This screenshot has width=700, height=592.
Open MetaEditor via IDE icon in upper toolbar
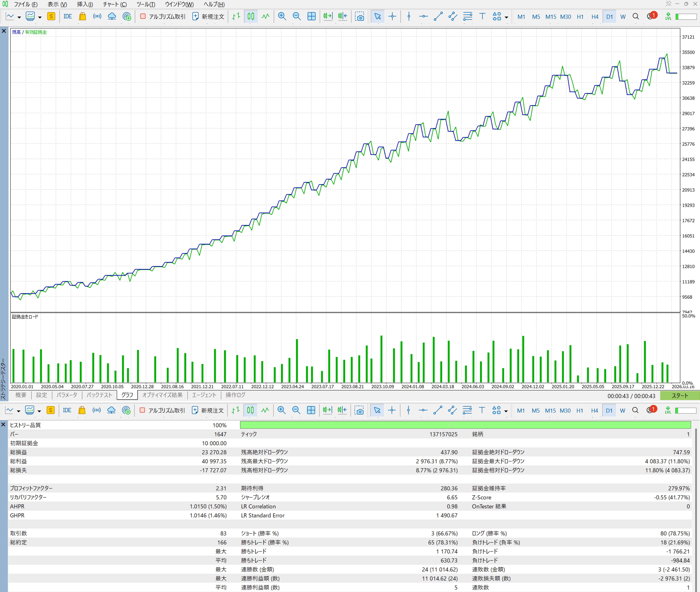click(x=68, y=16)
